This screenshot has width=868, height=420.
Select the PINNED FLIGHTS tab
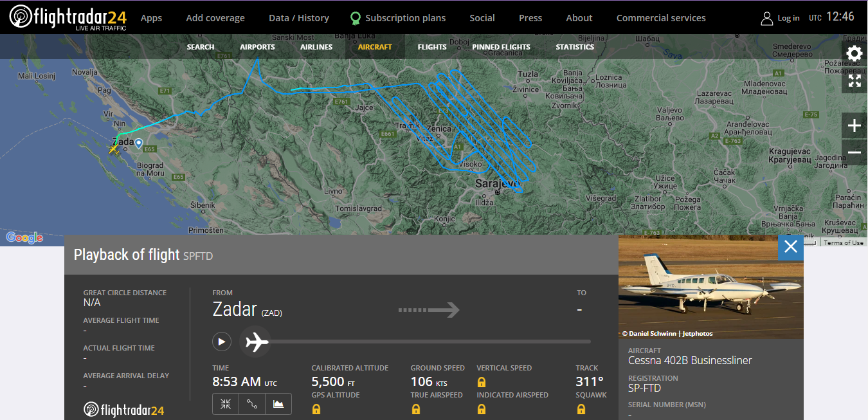(x=501, y=47)
